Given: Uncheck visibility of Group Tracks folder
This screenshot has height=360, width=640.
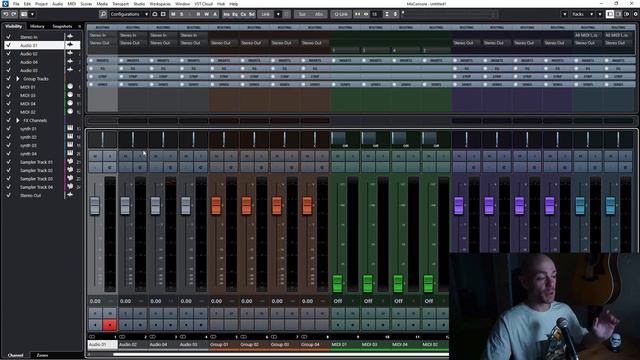Looking at the screenshot, I should 8,78.
